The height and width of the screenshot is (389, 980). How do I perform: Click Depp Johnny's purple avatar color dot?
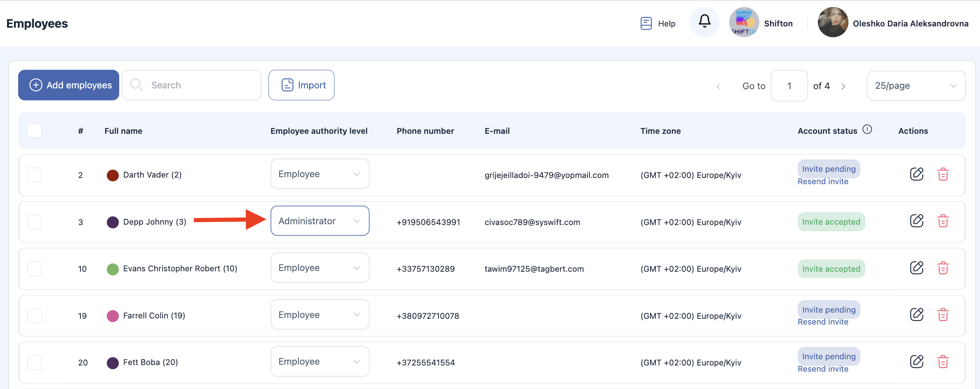113,222
